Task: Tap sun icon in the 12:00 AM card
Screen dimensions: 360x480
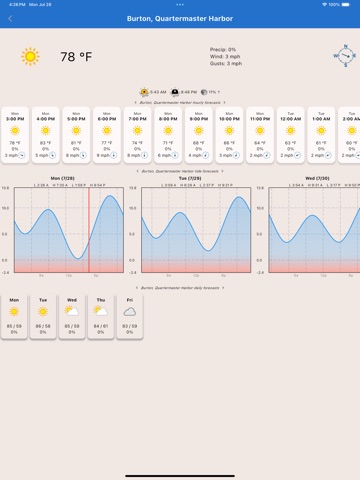Action: [x=291, y=131]
